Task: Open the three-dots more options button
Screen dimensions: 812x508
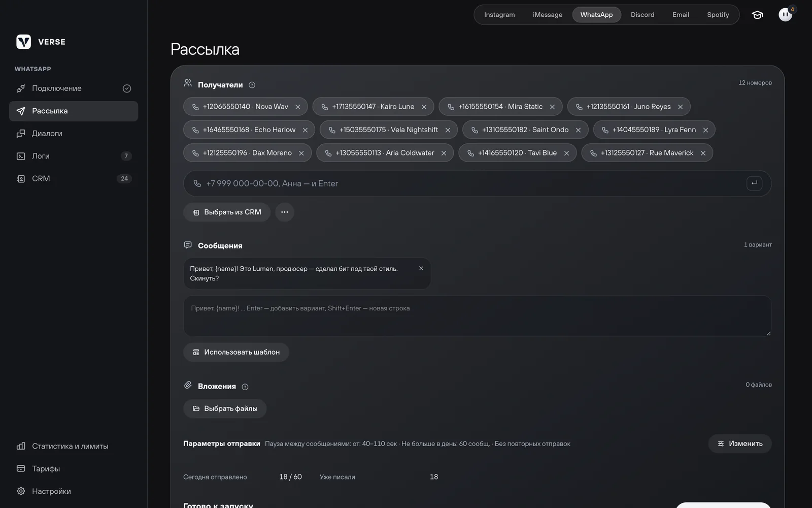Action: coord(285,212)
